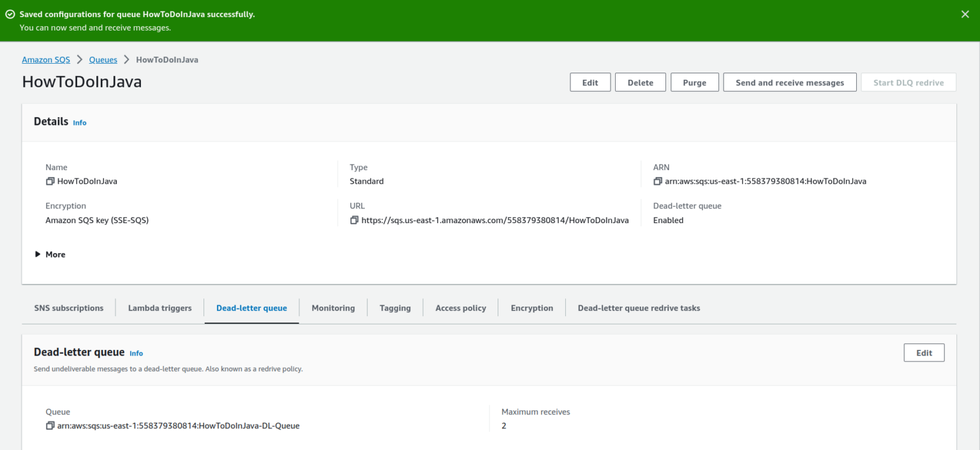The height and width of the screenshot is (450, 980).
Task: Copy the queue URL
Action: (355, 220)
